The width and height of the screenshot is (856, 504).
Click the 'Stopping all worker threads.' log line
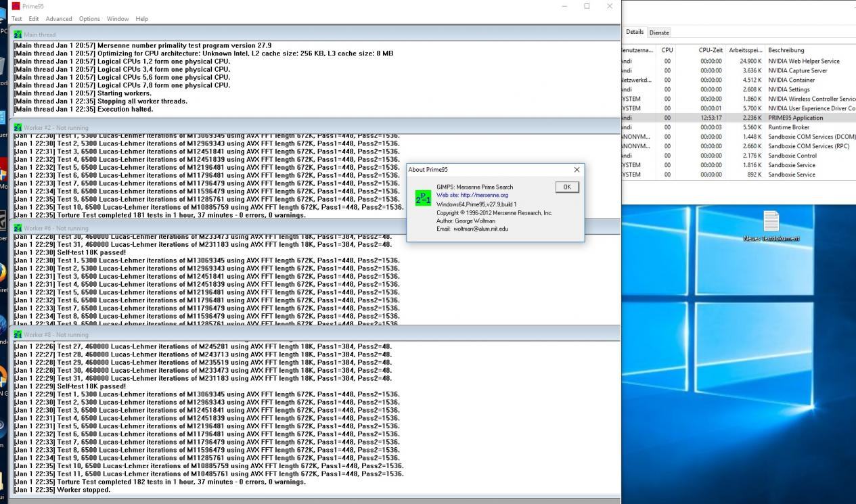point(100,101)
